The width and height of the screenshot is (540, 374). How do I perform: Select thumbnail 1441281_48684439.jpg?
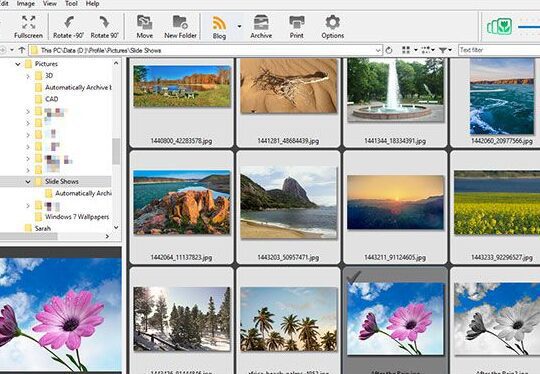pos(289,85)
